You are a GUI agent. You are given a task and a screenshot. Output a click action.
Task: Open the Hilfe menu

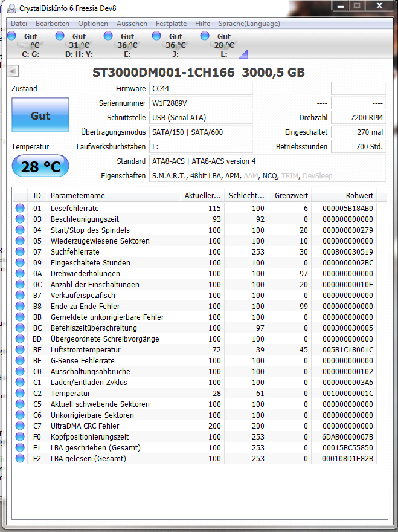coord(202,24)
